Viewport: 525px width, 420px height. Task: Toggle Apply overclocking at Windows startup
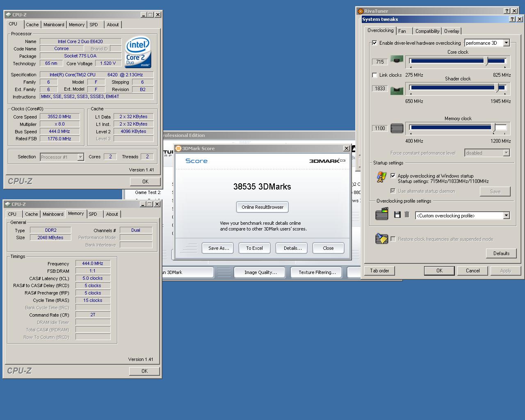point(393,176)
